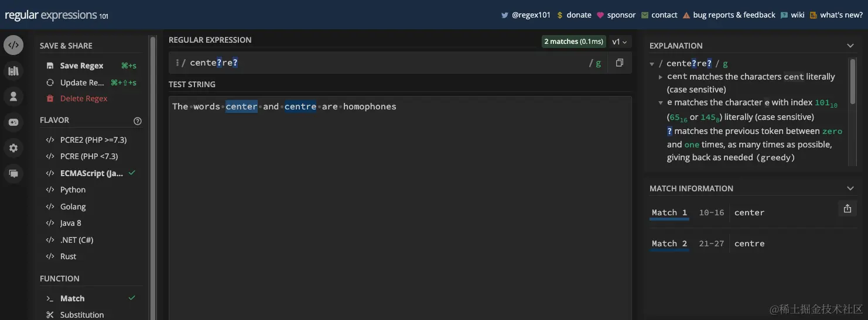Click the regex delimiter options dots icon
868x320 pixels.
[x=177, y=63]
